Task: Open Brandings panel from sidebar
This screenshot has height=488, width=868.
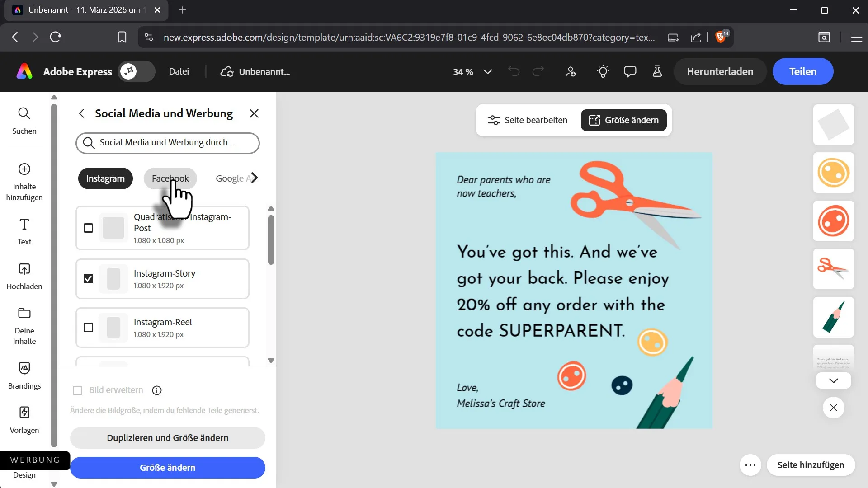Action: [x=24, y=375]
